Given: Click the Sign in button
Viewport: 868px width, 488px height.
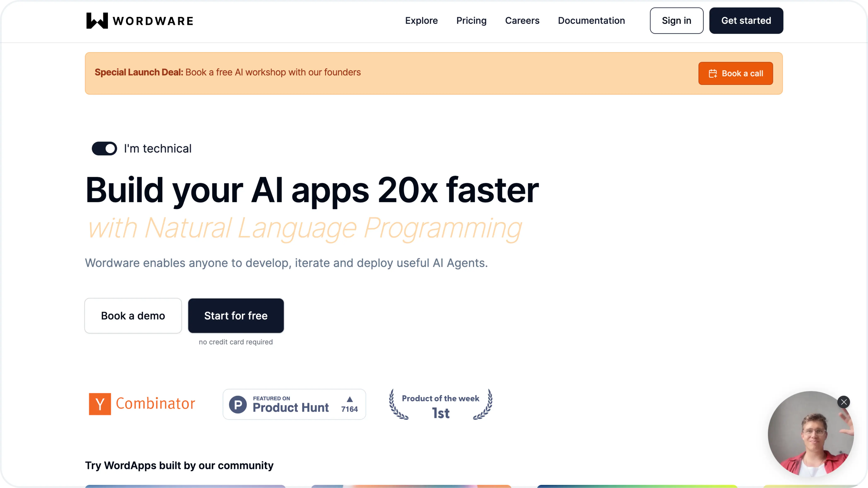Looking at the screenshot, I should click(677, 20).
